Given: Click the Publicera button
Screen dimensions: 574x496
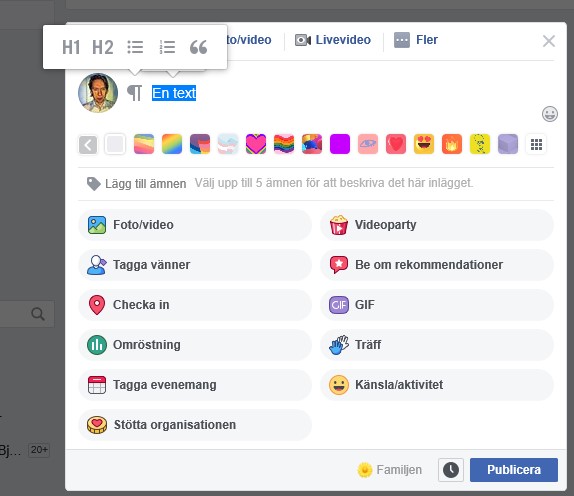Looking at the screenshot, I should coord(514,470).
